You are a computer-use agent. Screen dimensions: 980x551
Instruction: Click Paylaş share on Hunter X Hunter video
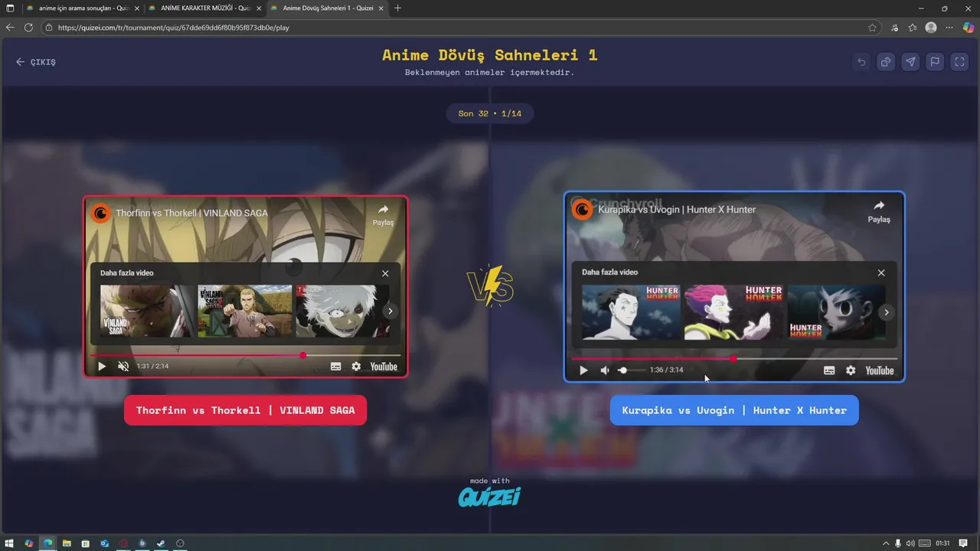pos(879,212)
